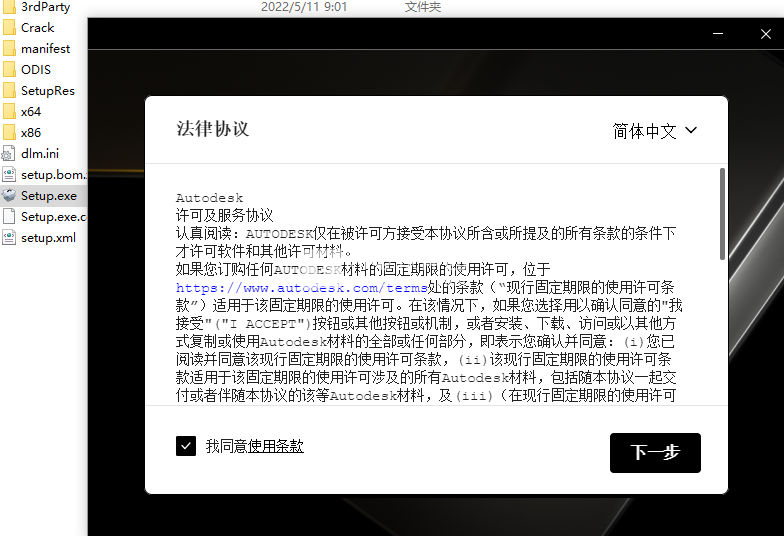Click the 2022/5/11 9:01 date cell

[x=304, y=7]
